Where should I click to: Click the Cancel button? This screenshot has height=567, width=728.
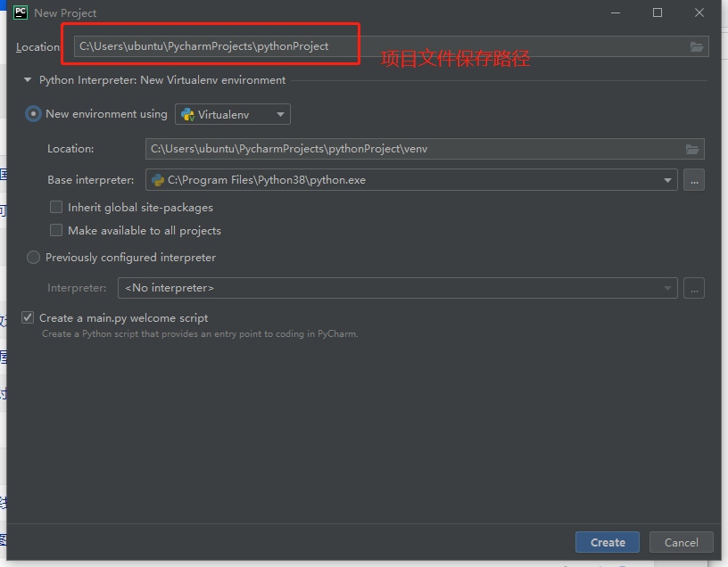click(x=681, y=542)
